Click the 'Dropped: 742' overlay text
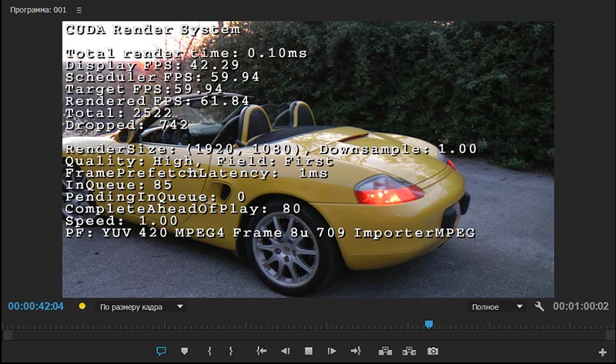 coord(127,125)
